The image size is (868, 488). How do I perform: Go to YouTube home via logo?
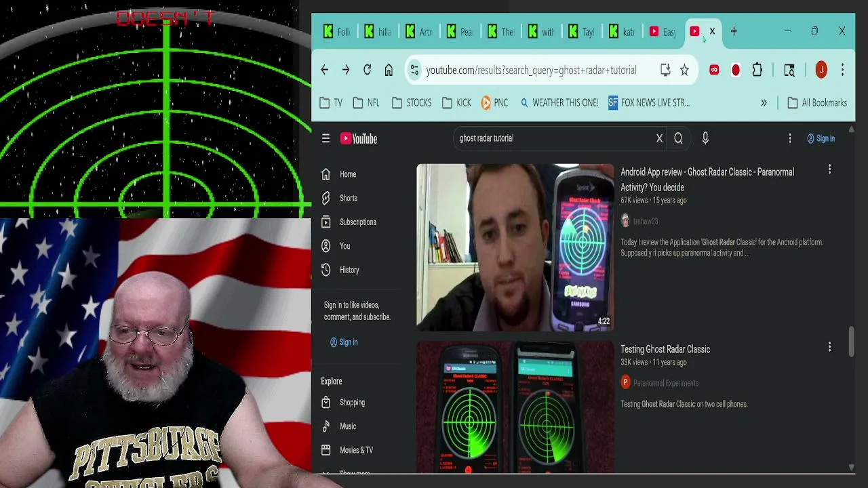pyautogui.click(x=359, y=138)
